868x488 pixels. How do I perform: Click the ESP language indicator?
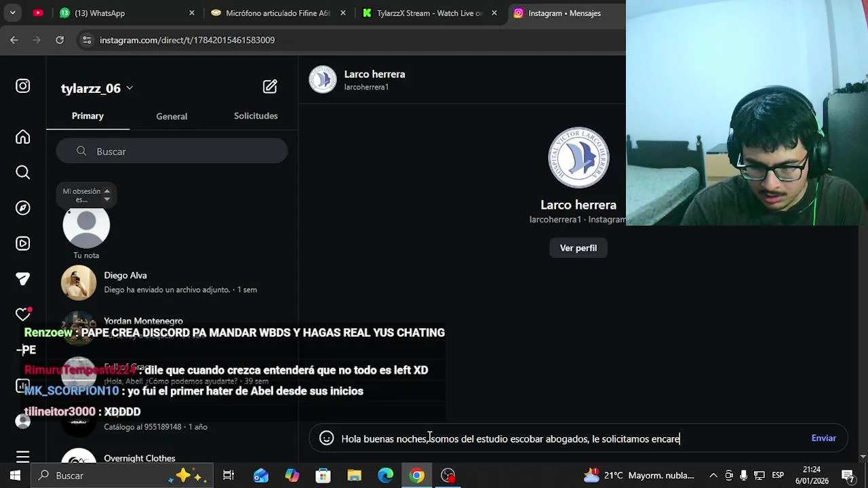(778, 475)
